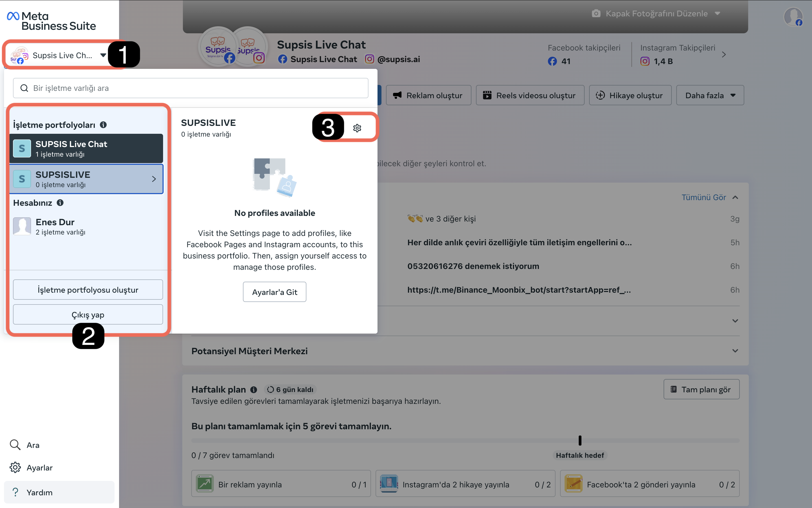This screenshot has height=508, width=812.
Task: Click the Instagram hikaye task icon
Action: [x=389, y=483]
